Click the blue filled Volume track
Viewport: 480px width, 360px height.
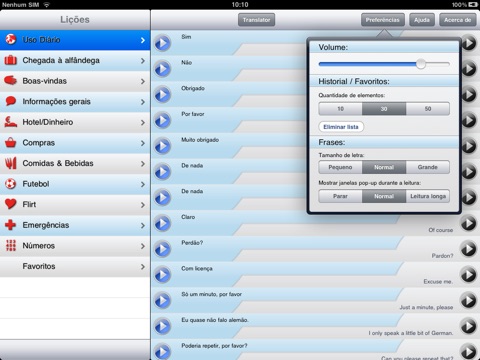pos(367,64)
